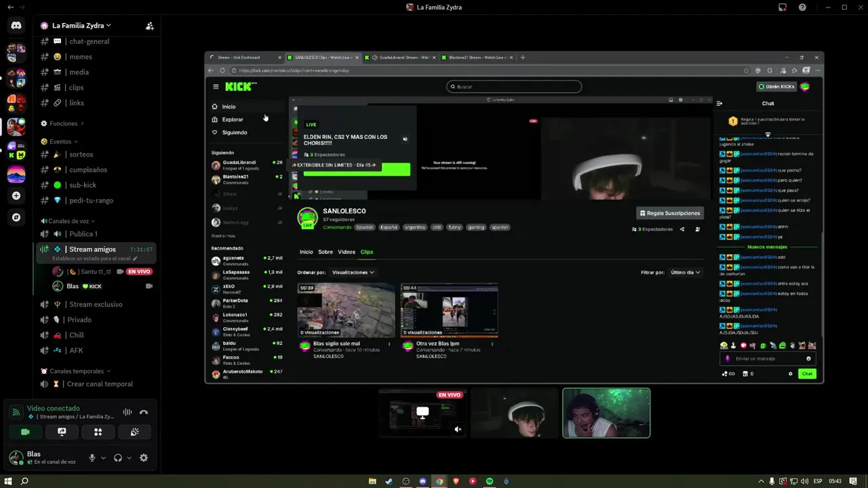Collapse the Canales temporales category
The image size is (868, 488).
pos(75,371)
